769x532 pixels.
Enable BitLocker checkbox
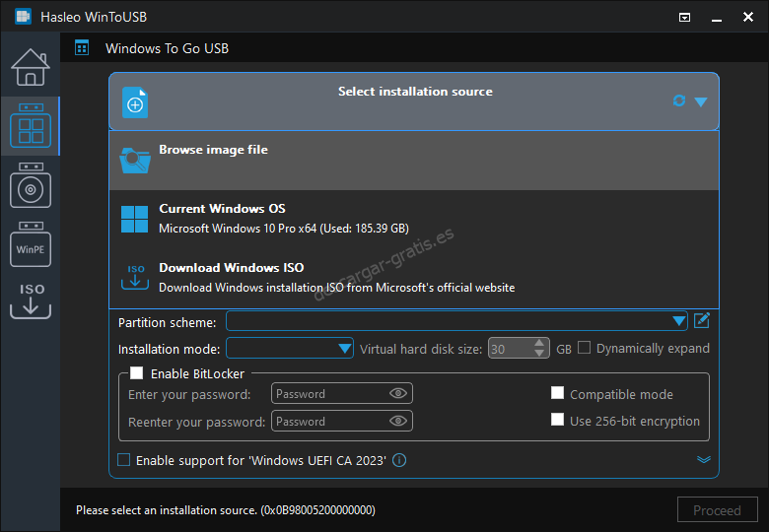click(x=137, y=373)
